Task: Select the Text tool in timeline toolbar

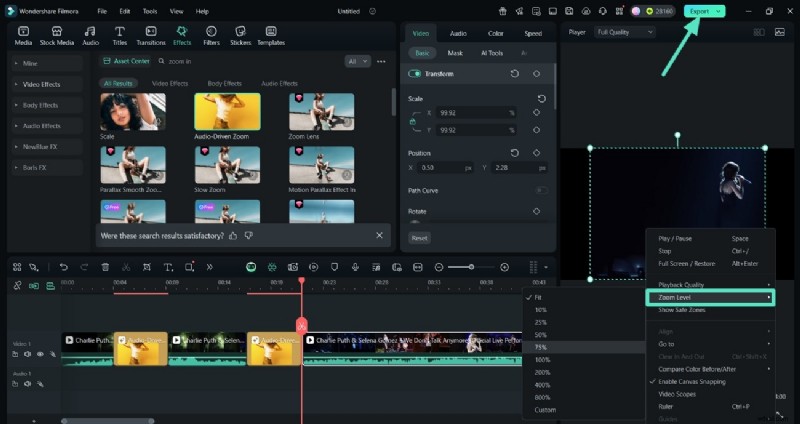Action: click(168, 267)
